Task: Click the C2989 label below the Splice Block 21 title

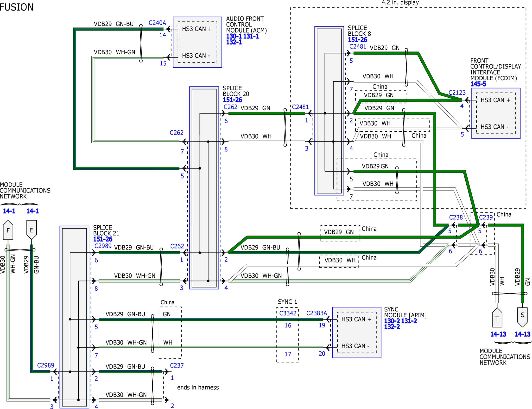Action: [103, 246]
